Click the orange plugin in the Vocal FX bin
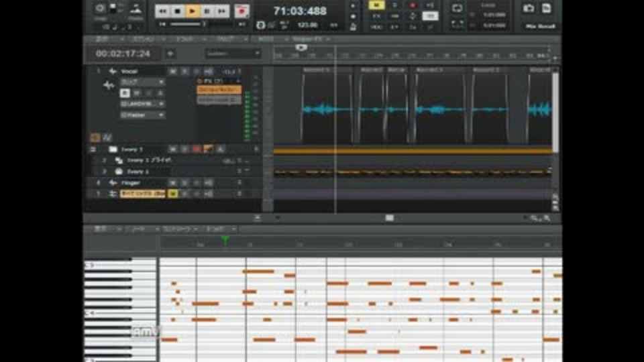 point(219,89)
